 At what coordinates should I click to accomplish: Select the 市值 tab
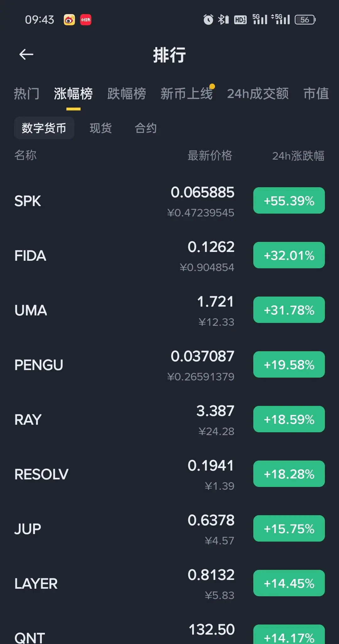316,94
